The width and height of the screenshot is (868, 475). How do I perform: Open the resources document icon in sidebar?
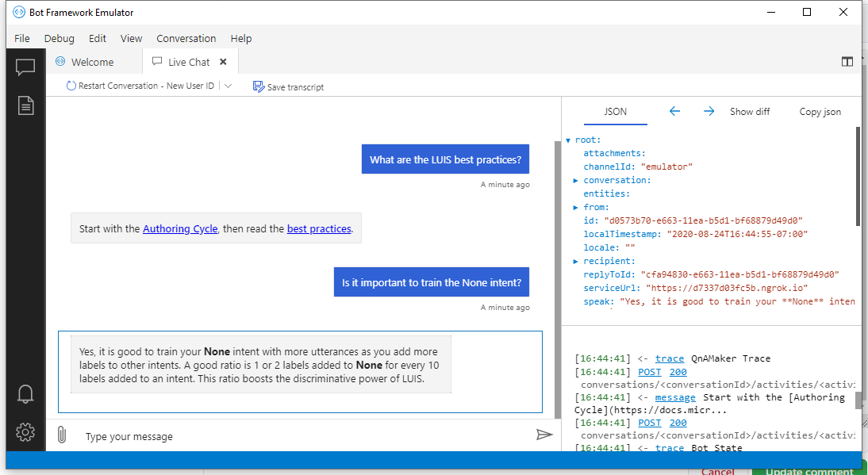click(x=25, y=105)
